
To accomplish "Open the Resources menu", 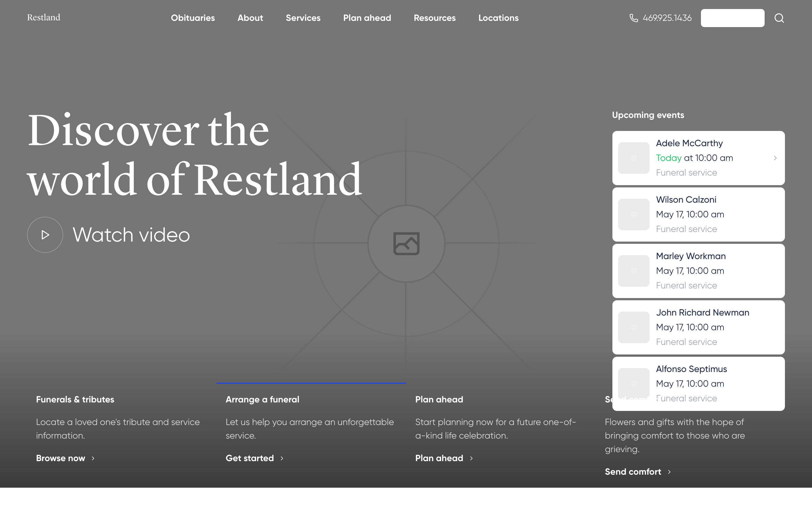I will 434,18.
